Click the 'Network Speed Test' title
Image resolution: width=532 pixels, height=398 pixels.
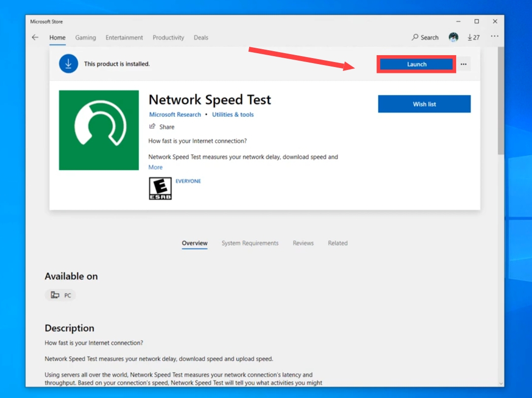210,100
